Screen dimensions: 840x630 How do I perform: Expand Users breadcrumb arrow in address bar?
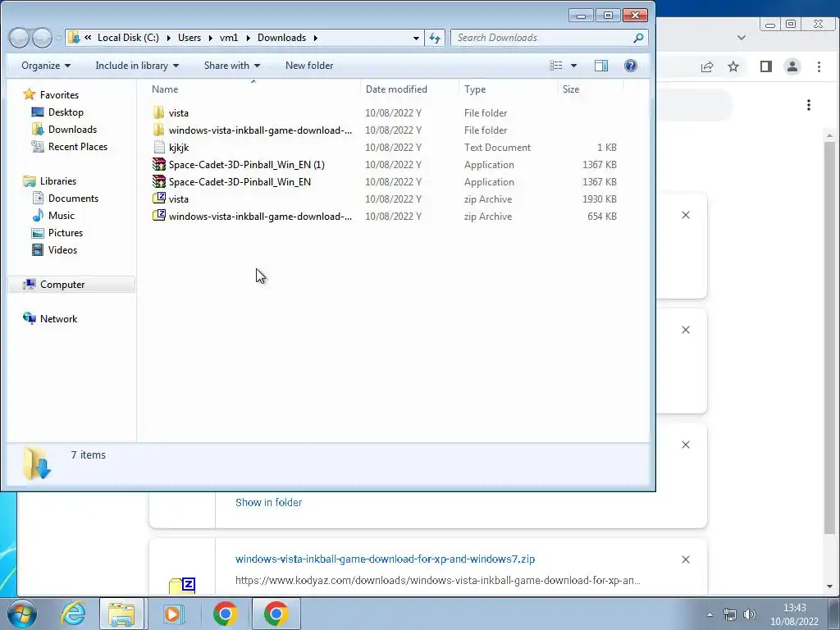coord(211,38)
